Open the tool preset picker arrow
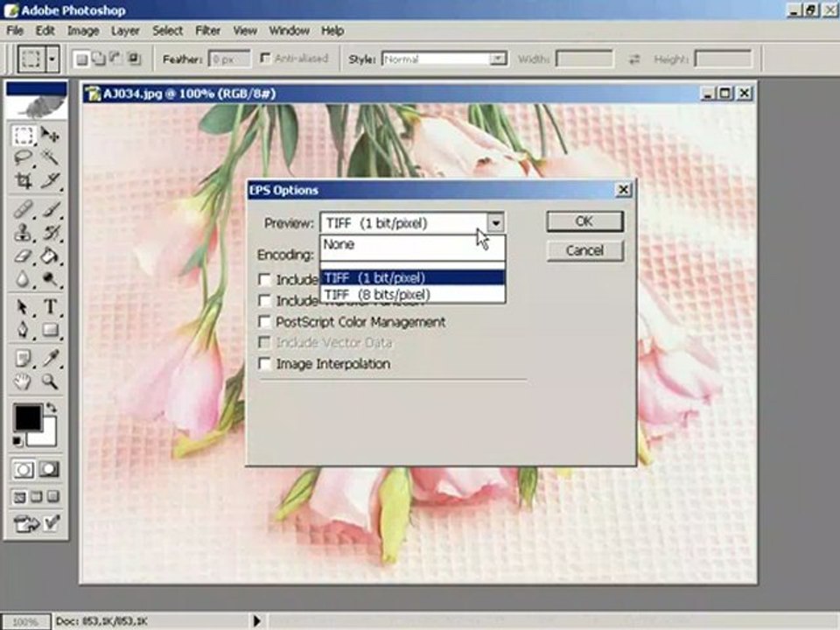Image resolution: width=840 pixels, height=630 pixels. [52, 59]
